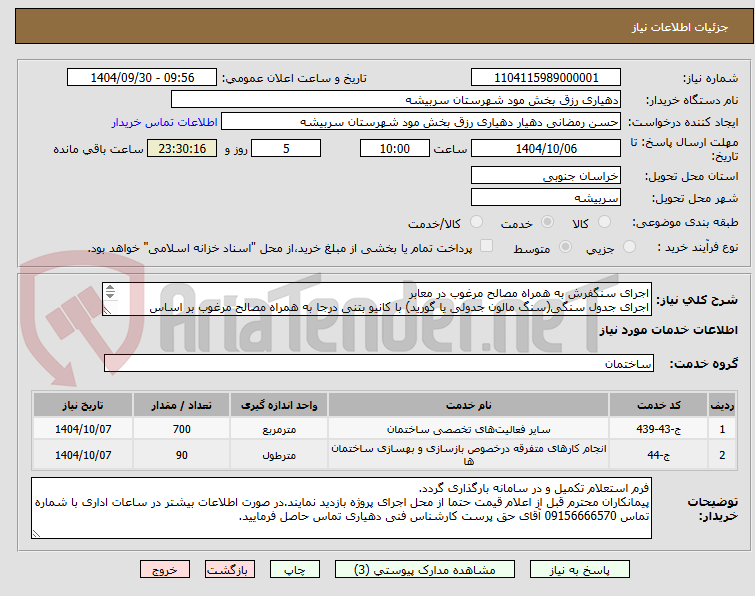Click the نام خدمت column header
755x596 pixels.
469,405
